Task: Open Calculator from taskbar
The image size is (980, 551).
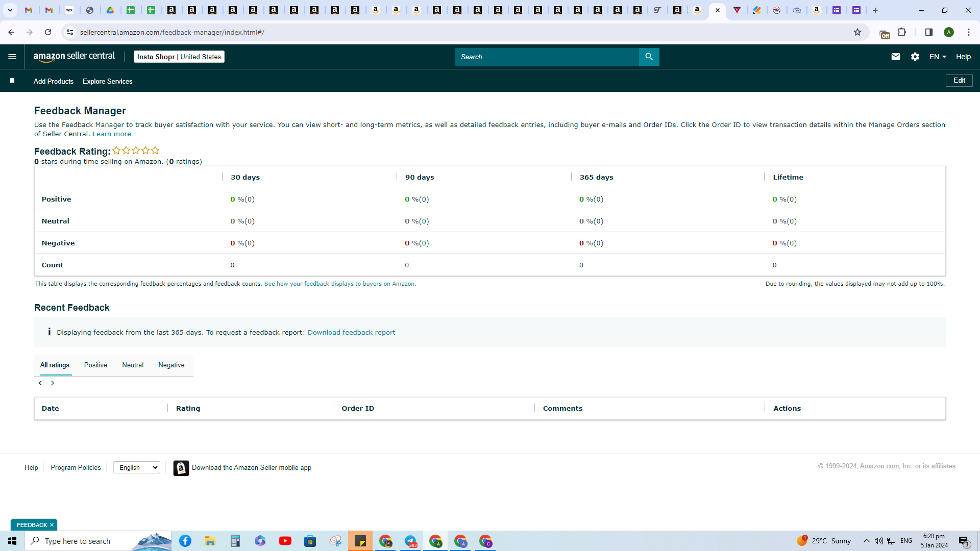Action: (x=235, y=541)
